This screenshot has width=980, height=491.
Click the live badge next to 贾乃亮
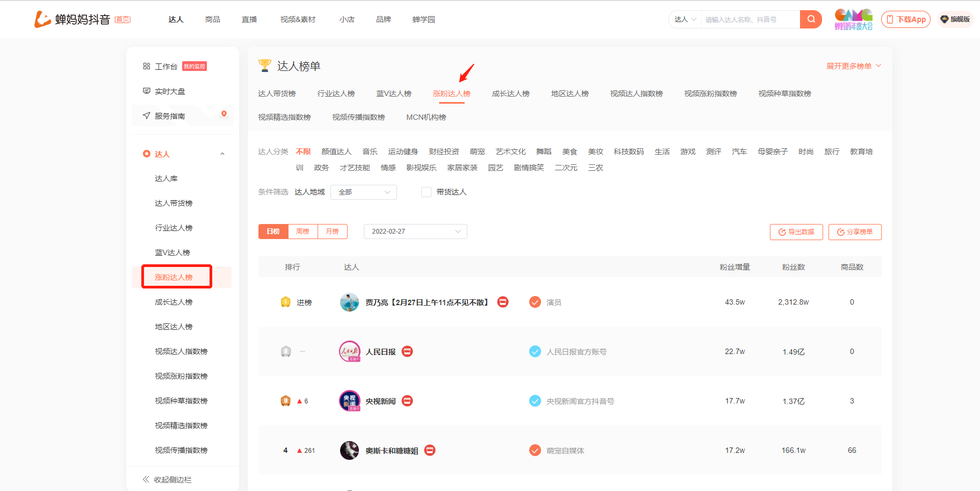(x=503, y=302)
